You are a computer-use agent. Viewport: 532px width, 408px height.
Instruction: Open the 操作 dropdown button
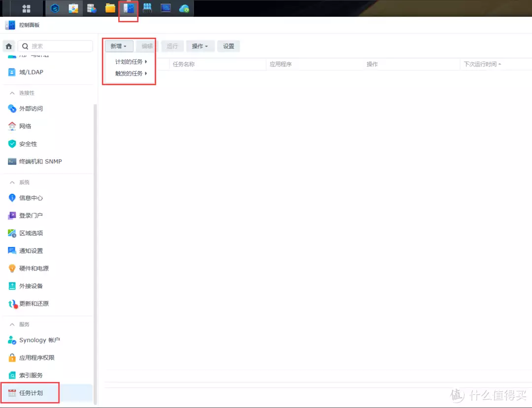pyautogui.click(x=200, y=46)
